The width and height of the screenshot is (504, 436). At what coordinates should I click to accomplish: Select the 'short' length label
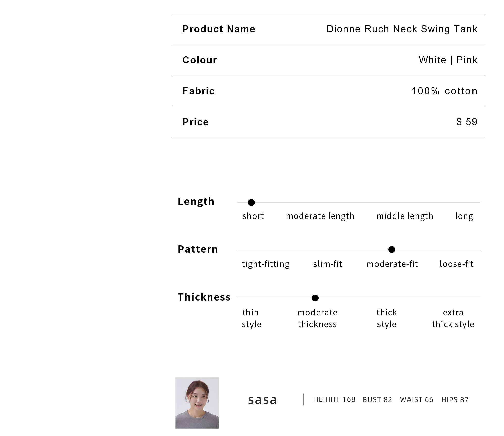point(253,216)
